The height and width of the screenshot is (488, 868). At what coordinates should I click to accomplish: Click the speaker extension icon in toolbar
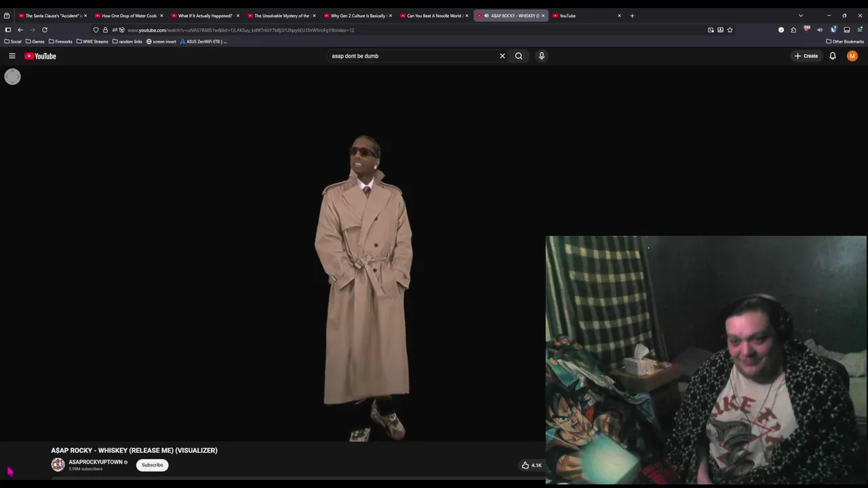pyautogui.click(x=819, y=30)
